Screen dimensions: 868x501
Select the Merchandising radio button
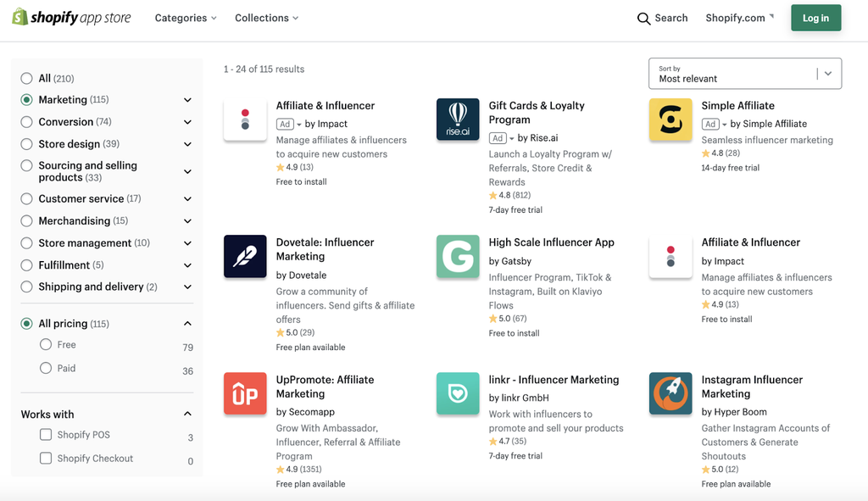pos(26,221)
